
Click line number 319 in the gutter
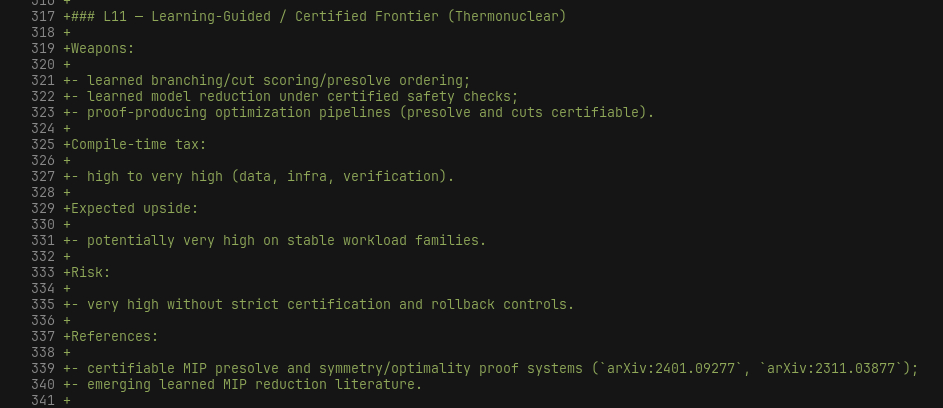[x=43, y=49]
